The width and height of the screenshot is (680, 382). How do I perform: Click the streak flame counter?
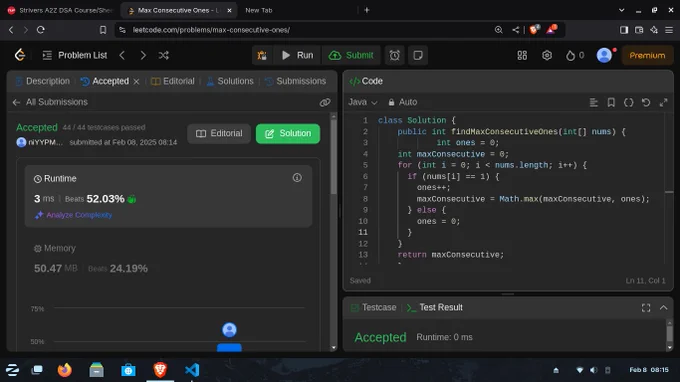[x=575, y=56]
